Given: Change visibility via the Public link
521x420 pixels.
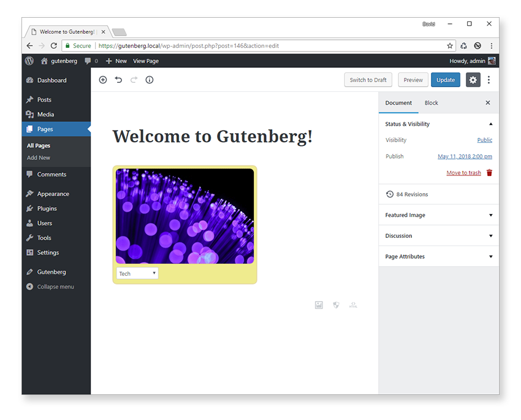Looking at the screenshot, I should (484, 140).
